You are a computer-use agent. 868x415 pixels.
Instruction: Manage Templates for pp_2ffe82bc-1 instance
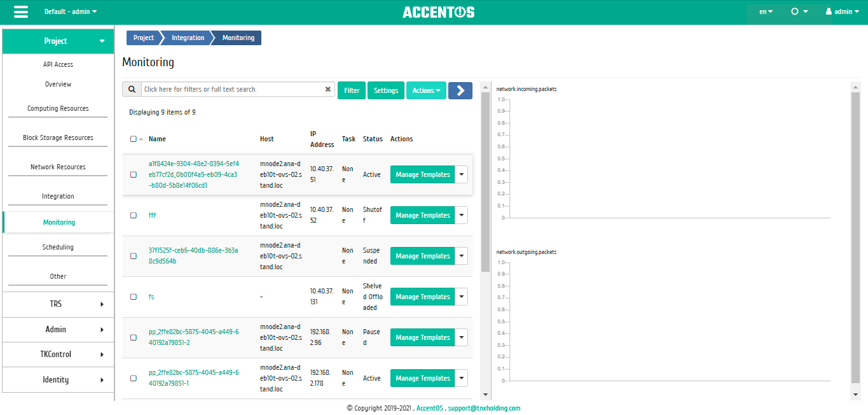click(x=423, y=378)
